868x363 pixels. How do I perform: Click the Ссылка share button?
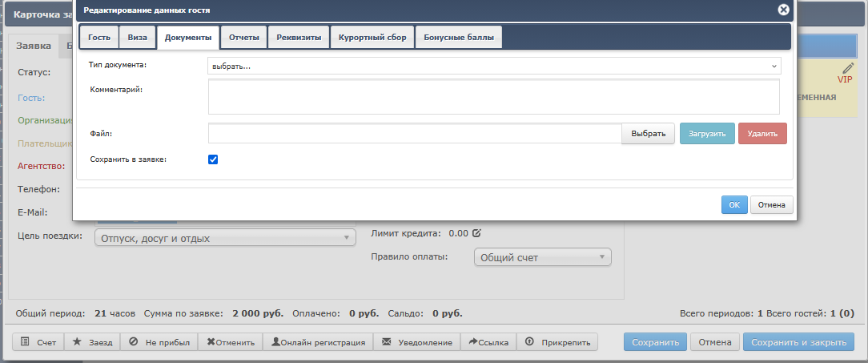click(x=488, y=342)
